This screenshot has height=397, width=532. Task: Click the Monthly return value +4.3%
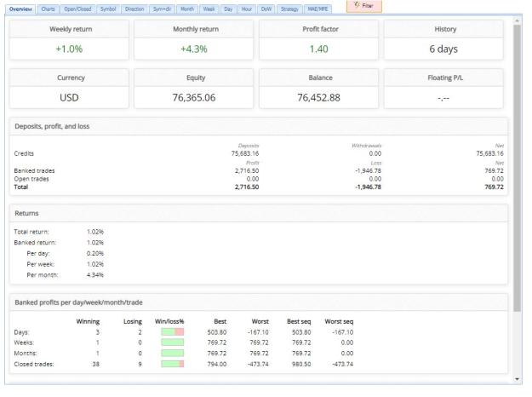(194, 49)
